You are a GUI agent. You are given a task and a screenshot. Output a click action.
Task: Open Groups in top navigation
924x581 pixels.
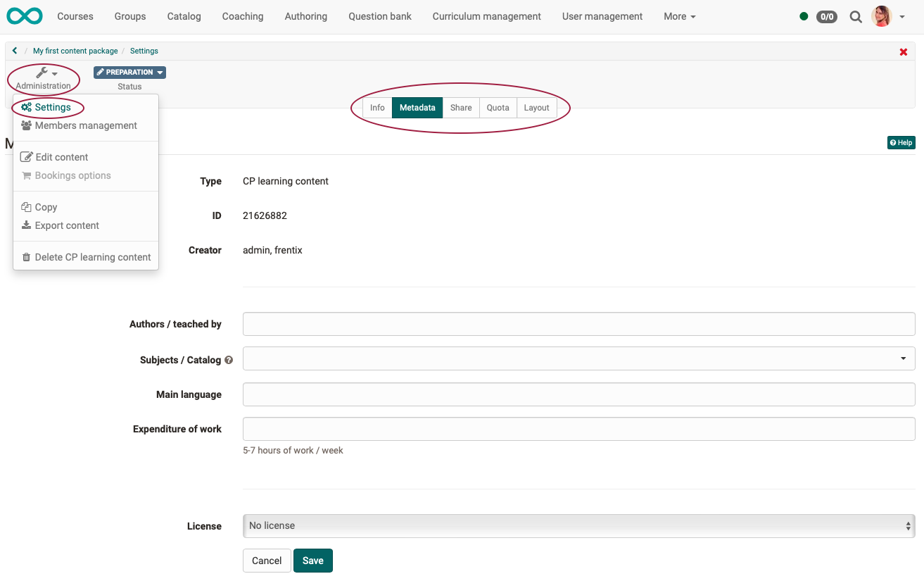[x=130, y=16]
